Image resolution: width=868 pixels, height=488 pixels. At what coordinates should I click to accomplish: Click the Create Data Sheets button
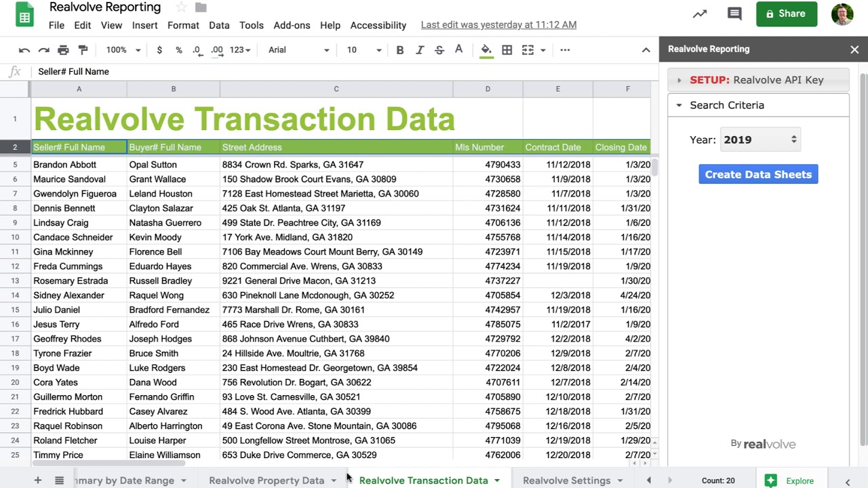pyautogui.click(x=758, y=174)
